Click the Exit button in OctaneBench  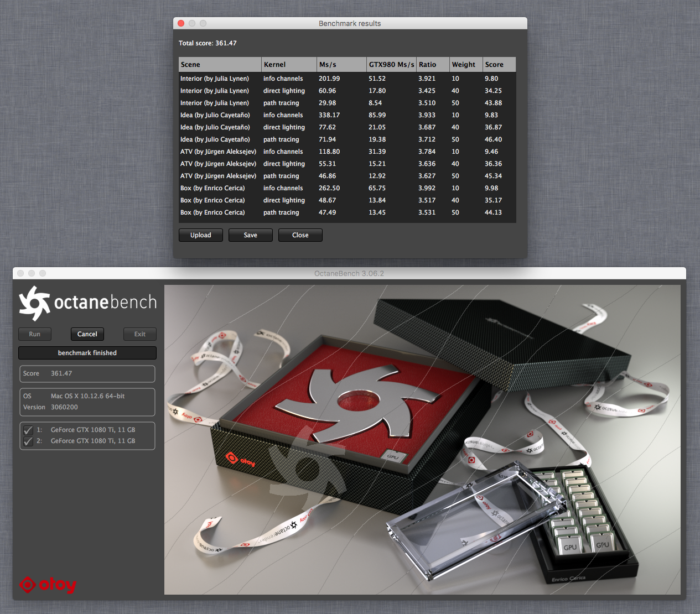(140, 334)
